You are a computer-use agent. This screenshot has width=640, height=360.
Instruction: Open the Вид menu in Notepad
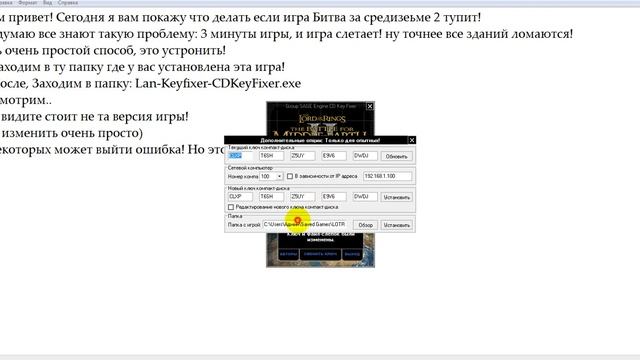click(x=47, y=2)
